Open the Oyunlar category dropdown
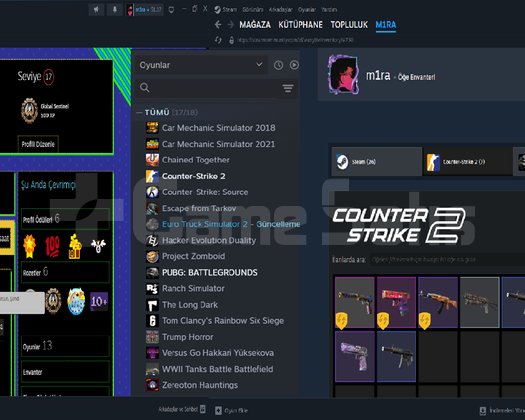Screen dimensions: 525x420 202,65
